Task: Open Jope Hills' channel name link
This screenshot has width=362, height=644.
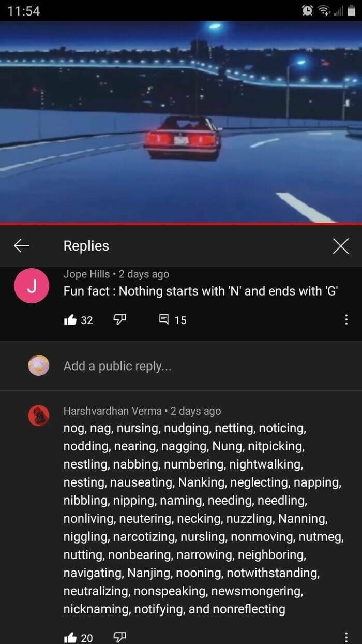Action: 86,274
